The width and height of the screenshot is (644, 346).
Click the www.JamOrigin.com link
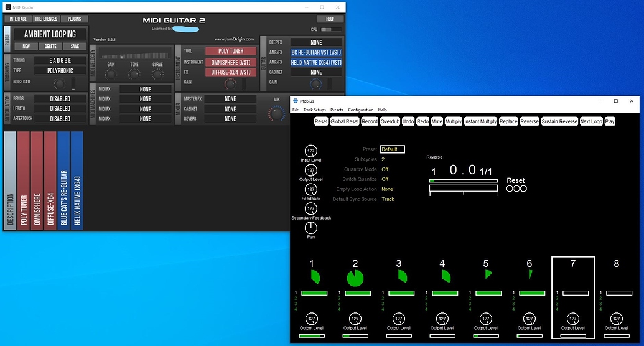[x=234, y=39]
